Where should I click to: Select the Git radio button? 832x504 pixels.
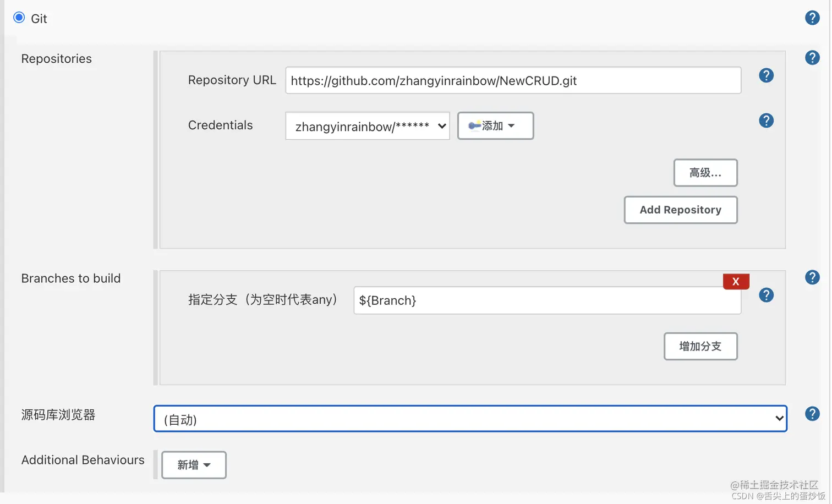[19, 18]
